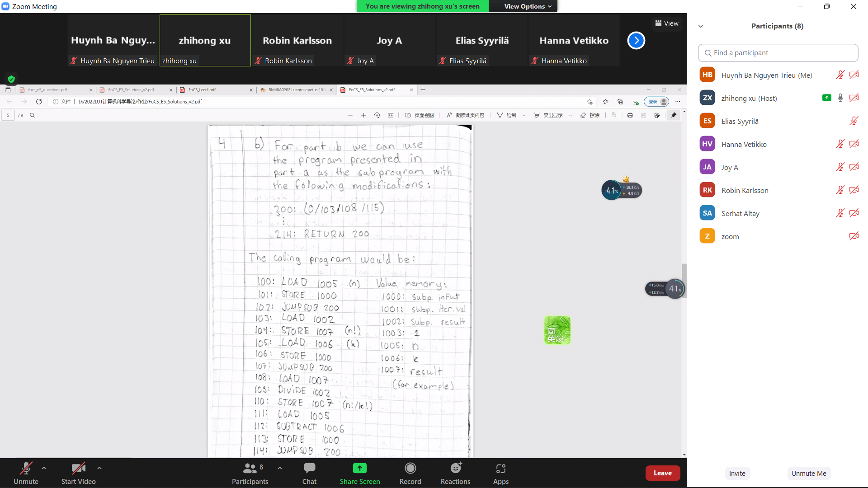Open Participants list icon

(x=250, y=469)
